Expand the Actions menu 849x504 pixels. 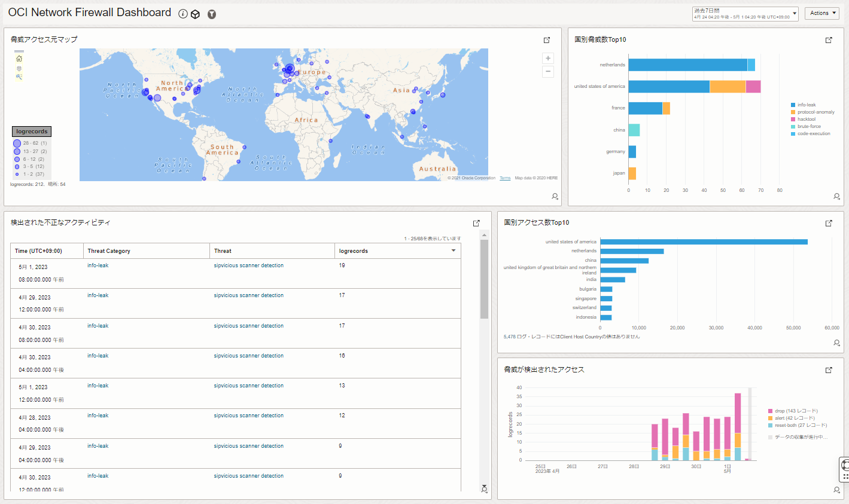pyautogui.click(x=821, y=13)
